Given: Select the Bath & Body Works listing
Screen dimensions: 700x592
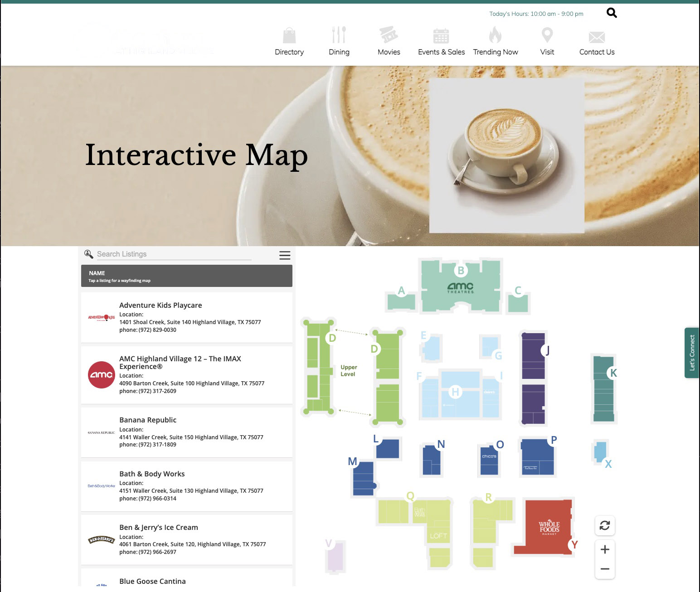Looking at the screenshot, I should (187, 486).
